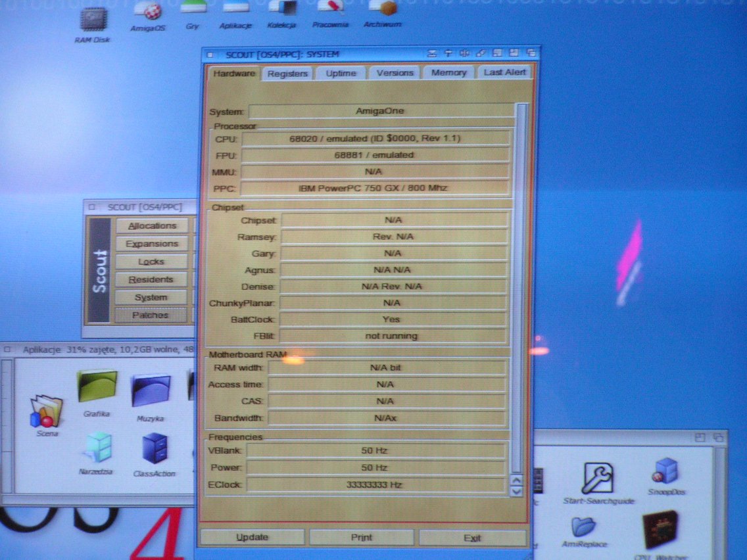Select the AmiReplace folder icon
Image resolution: width=747 pixels, height=560 pixels.
point(584,526)
